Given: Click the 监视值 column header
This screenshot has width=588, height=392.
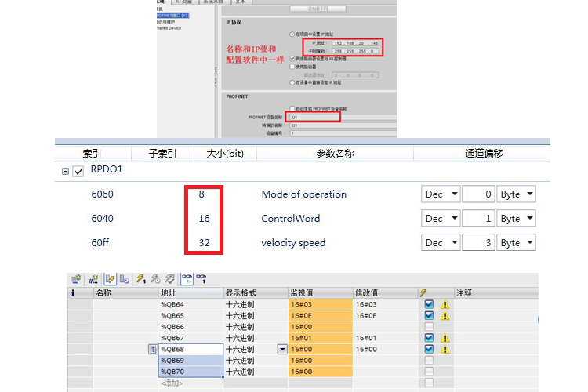Looking at the screenshot, I should click(321, 293).
